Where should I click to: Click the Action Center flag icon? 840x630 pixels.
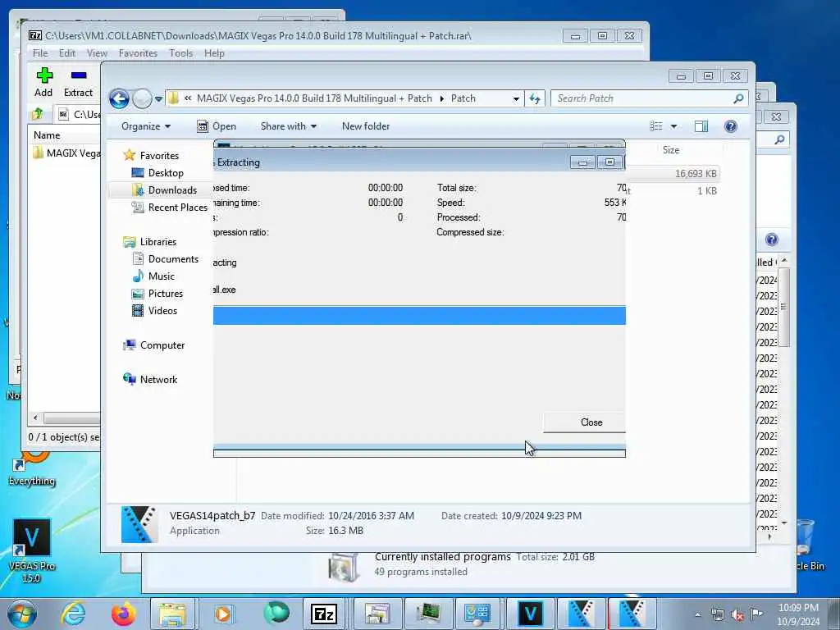756,614
